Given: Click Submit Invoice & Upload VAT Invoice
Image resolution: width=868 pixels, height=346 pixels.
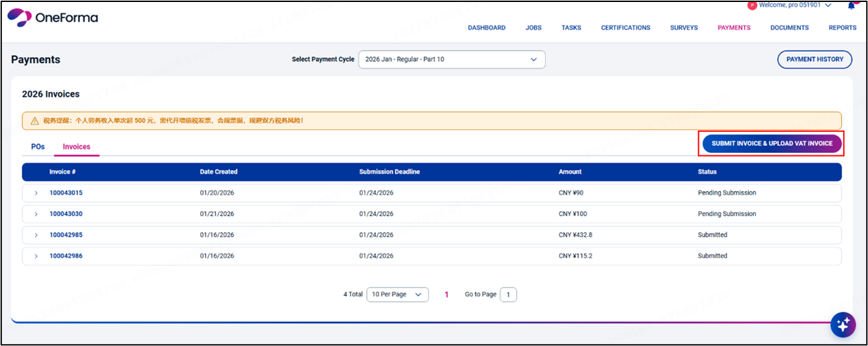Looking at the screenshot, I should pyautogui.click(x=772, y=143).
